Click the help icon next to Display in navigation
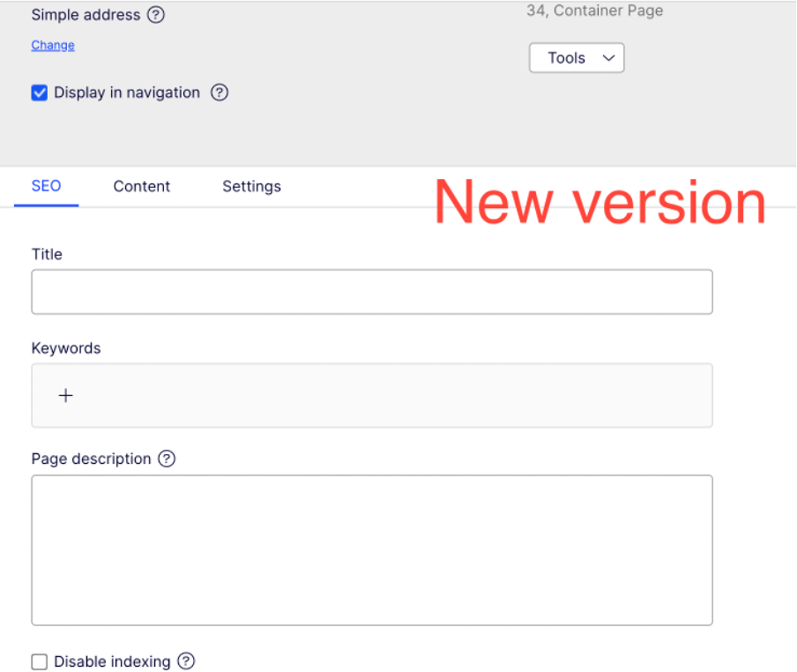797x672 pixels. tap(220, 93)
